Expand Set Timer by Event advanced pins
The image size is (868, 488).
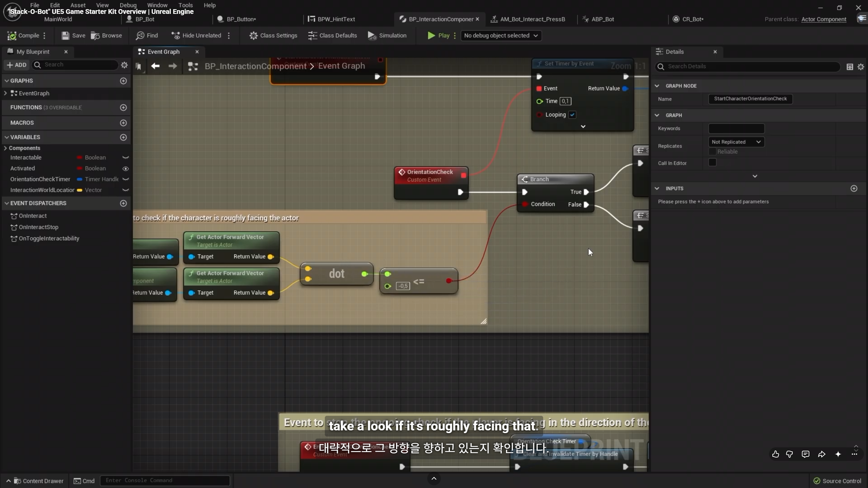pyautogui.click(x=583, y=126)
